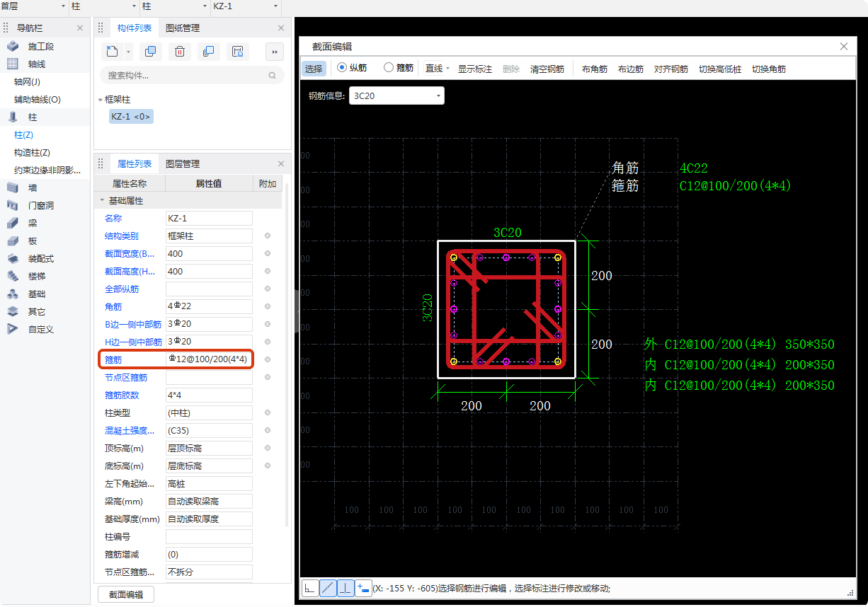The image size is (868, 607).
Task: Collapse the 基础属性 group
Action: point(102,201)
